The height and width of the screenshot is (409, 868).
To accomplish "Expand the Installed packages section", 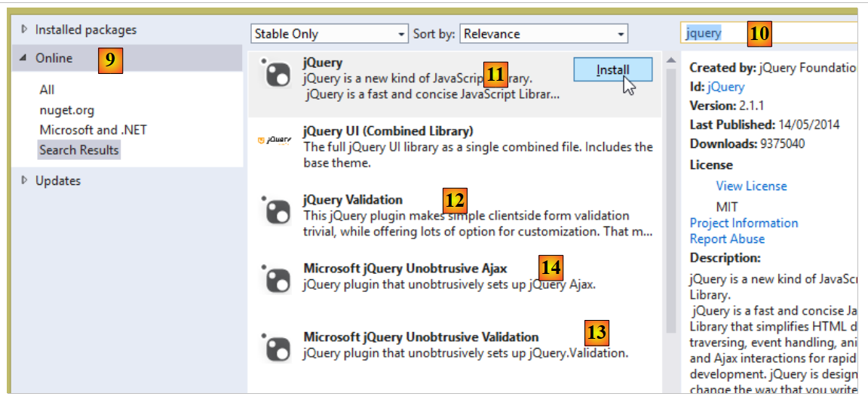I will [24, 30].
